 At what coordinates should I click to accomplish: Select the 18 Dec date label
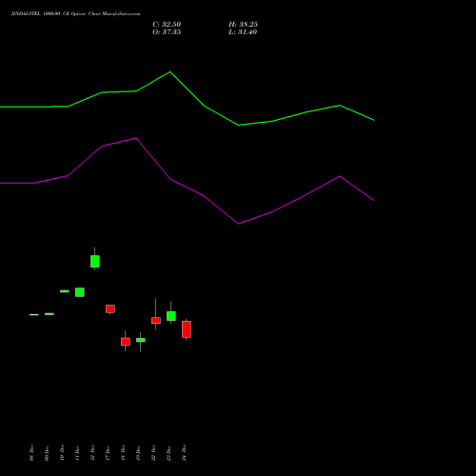coord(123,453)
